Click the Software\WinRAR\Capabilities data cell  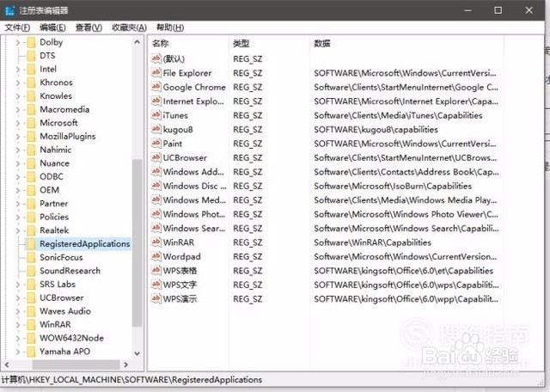(x=372, y=242)
